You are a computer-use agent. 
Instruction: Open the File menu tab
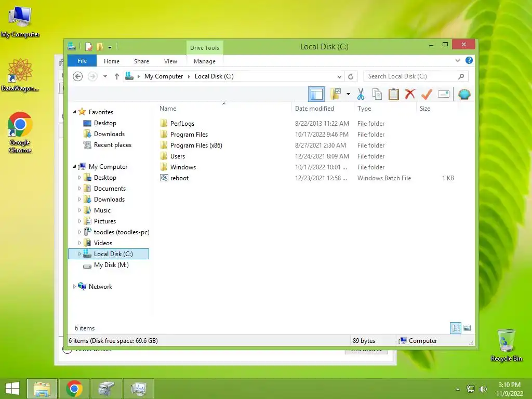click(82, 61)
